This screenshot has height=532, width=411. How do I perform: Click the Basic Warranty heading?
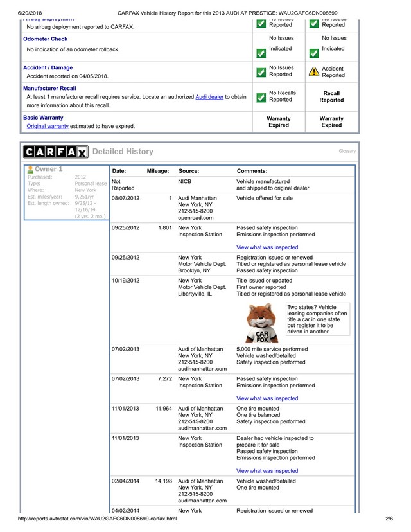pyautogui.click(x=43, y=118)
